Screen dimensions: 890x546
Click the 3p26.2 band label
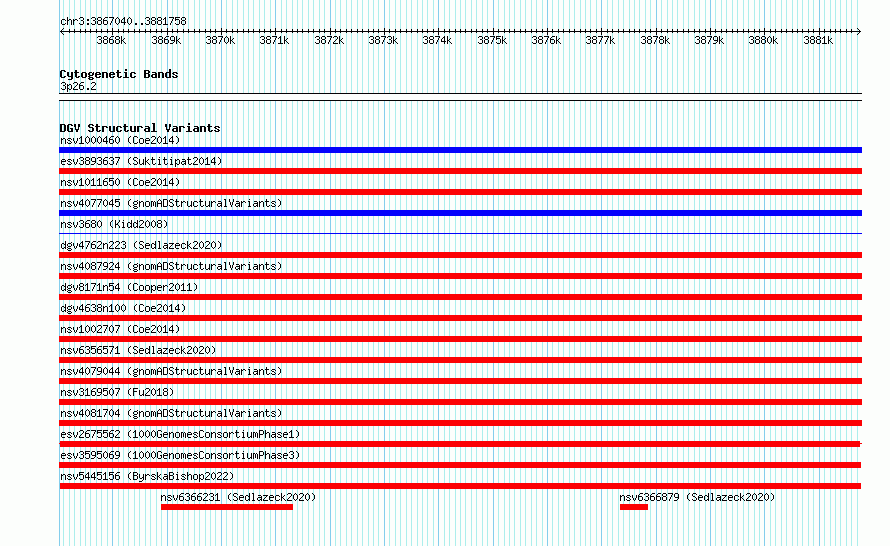click(78, 86)
